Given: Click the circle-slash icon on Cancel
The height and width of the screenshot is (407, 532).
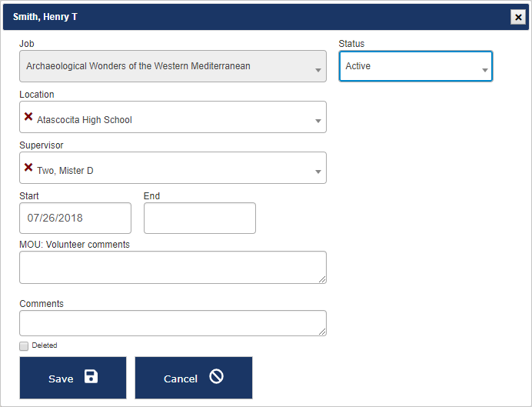Looking at the screenshot, I should click(x=216, y=376).
